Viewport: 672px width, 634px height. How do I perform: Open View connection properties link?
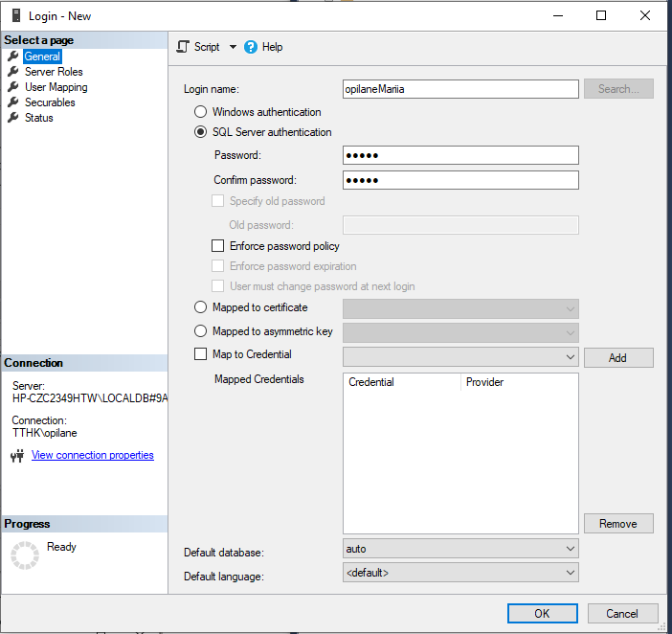pos(92,455)
